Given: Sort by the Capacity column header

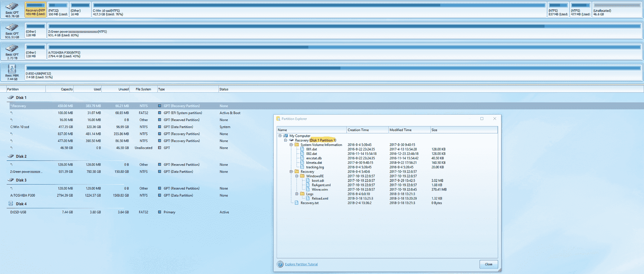Looking at the screenshot, I should (60, 89).
